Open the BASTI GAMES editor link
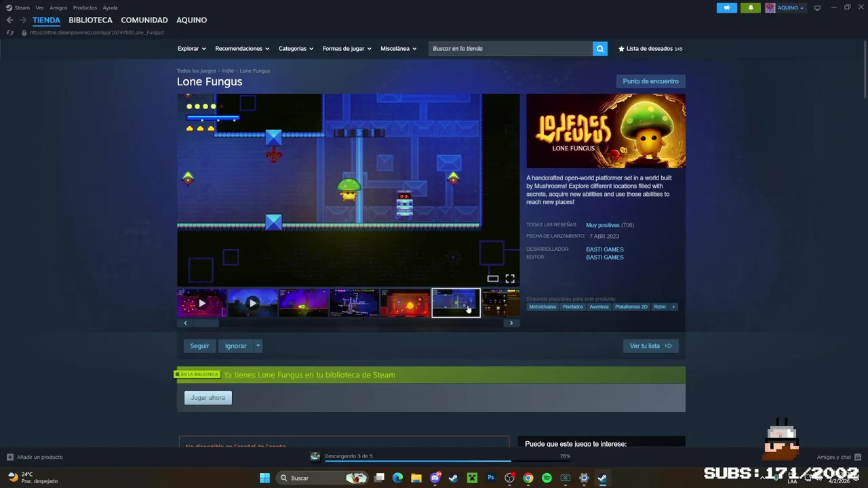 [604, 258]
